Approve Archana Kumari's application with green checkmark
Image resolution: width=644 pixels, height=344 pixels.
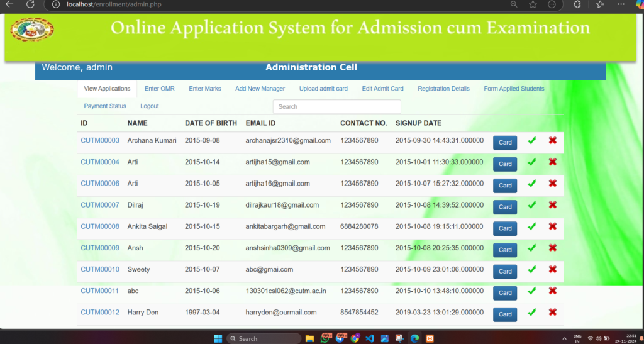[x=532, y=140]
